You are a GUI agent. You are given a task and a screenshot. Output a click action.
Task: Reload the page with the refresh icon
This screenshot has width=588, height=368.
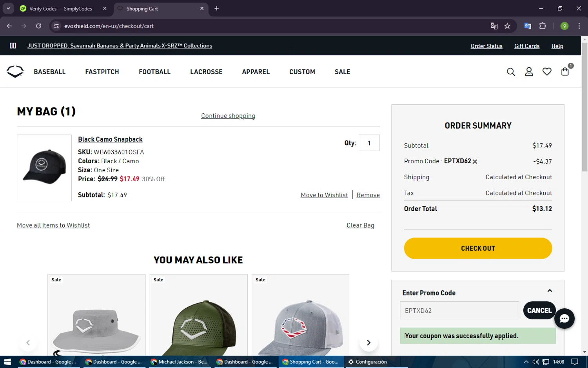(38, 26)
